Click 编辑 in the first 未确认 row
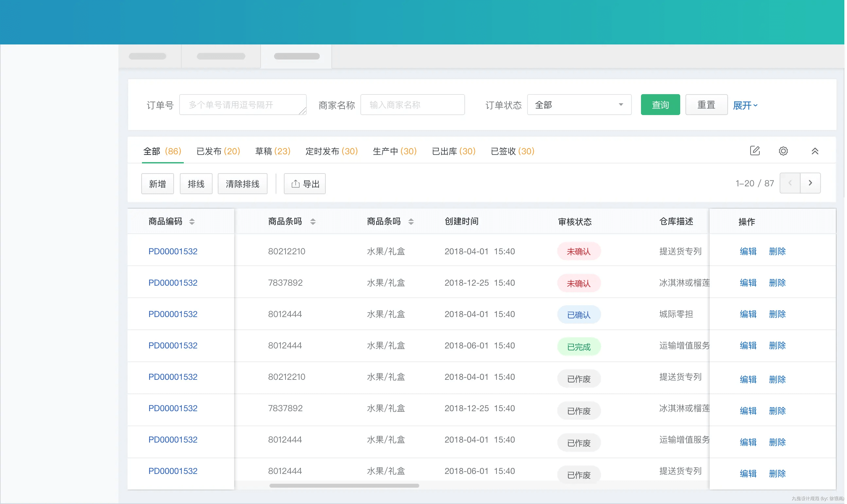 748,251
